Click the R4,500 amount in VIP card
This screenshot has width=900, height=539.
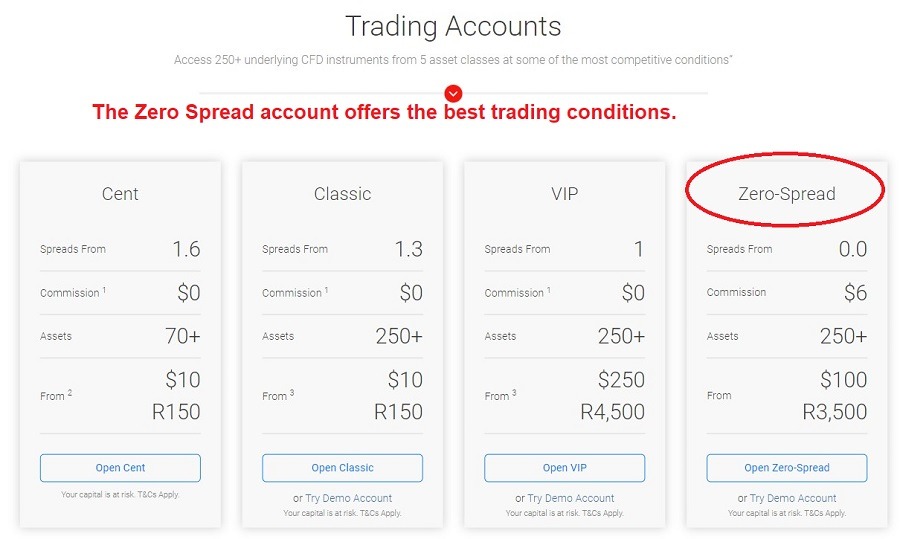point(612,411)
